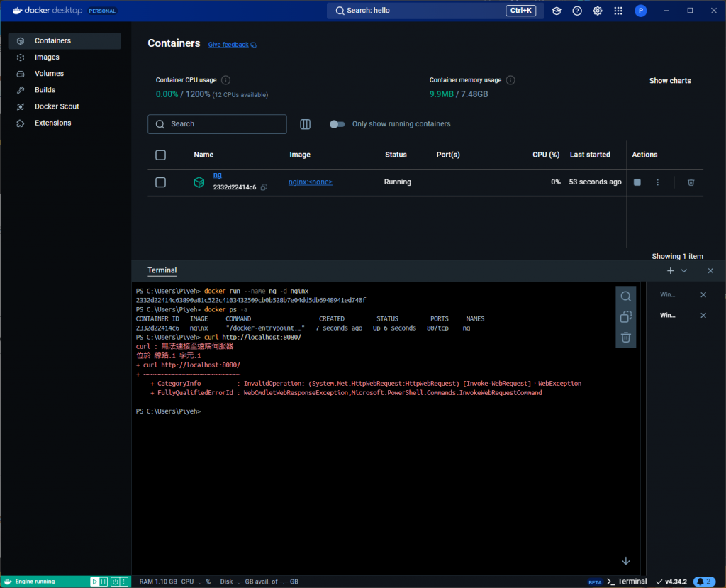Open the Help question mark icon

click(577, 11)
